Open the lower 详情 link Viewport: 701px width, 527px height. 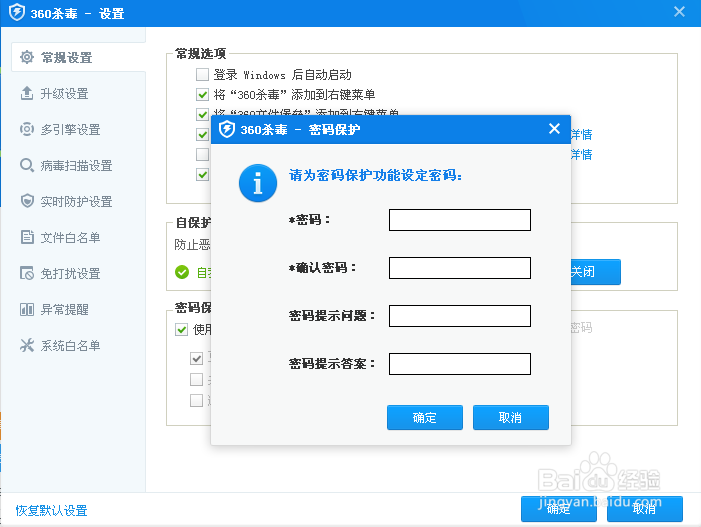(582, 154)
